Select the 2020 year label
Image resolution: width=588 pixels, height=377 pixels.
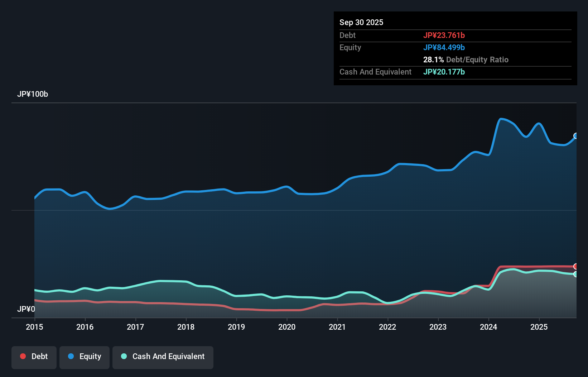(287, 327)
